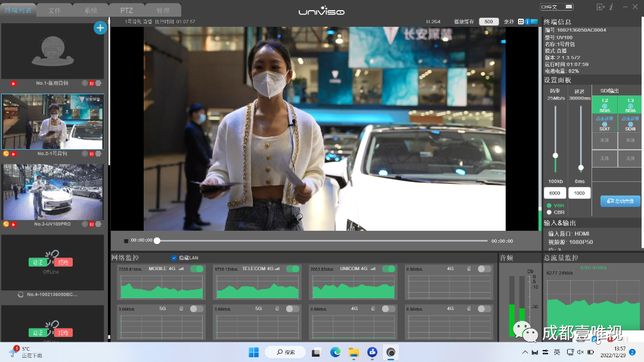Screen dimensions: 644x362
Task: Click refresh icon beside No.4-1002136050BC
Action: (20, 295)
